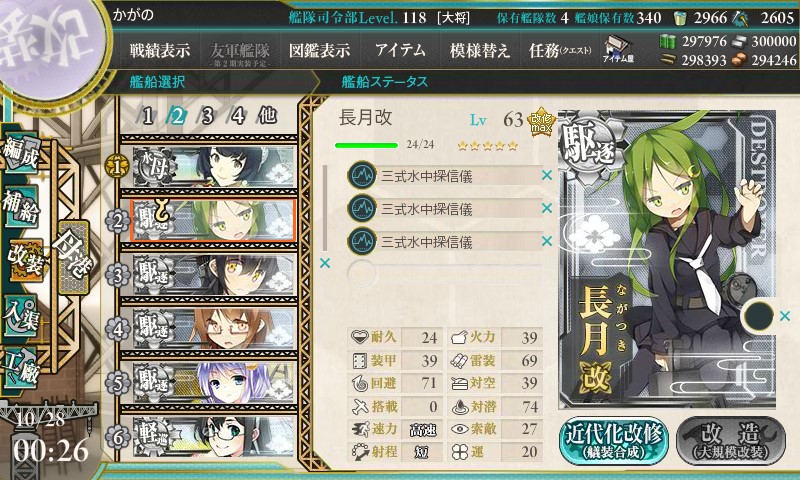
Task: Open the 補給 resupply icon
Action: pyautogui.click(x=21, y=206)
